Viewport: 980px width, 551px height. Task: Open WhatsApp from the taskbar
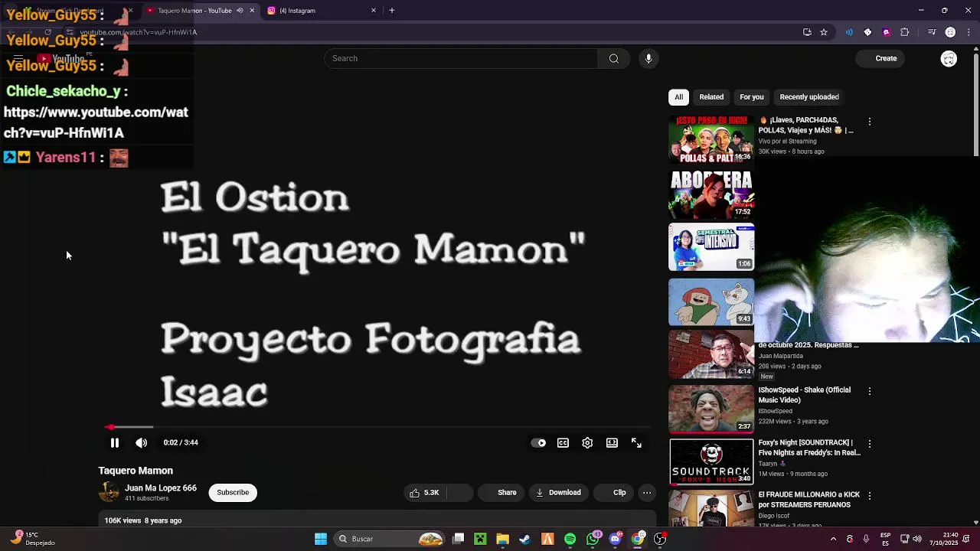coord(593,539)
